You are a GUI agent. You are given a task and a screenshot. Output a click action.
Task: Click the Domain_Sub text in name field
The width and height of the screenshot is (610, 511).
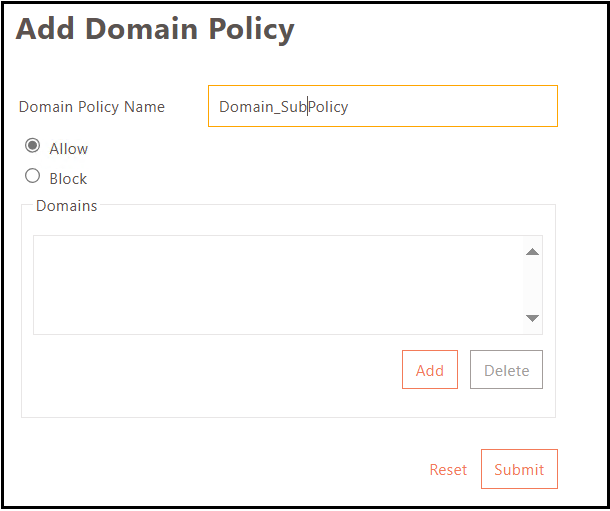pos(262,107)
